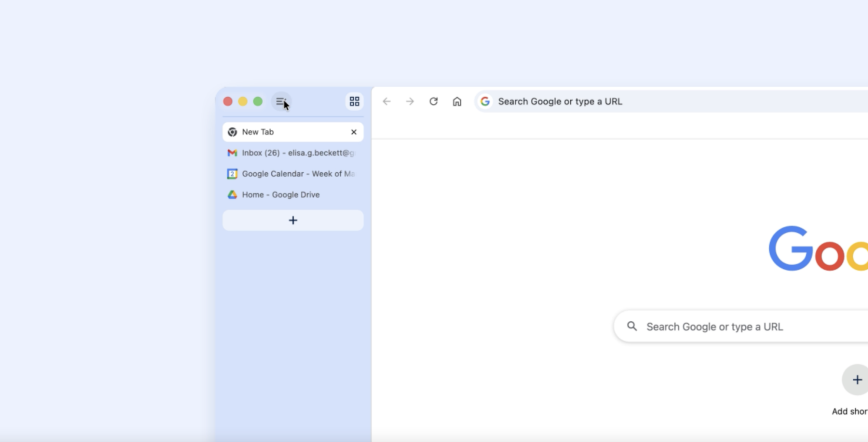Viewport: 868px width, 442px height.
Task: Switch to the Home - Google Drive tab
Action: (x=281, y=195)
